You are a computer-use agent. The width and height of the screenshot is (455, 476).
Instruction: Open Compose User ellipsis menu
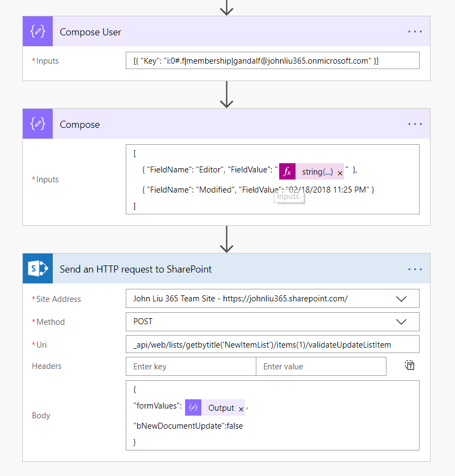pos(415,32)
